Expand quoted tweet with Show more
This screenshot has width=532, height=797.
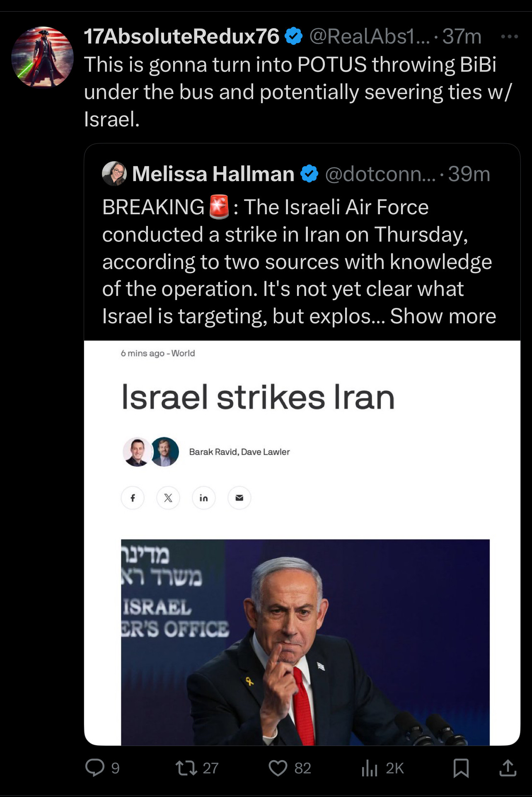(x=443, y=316)
